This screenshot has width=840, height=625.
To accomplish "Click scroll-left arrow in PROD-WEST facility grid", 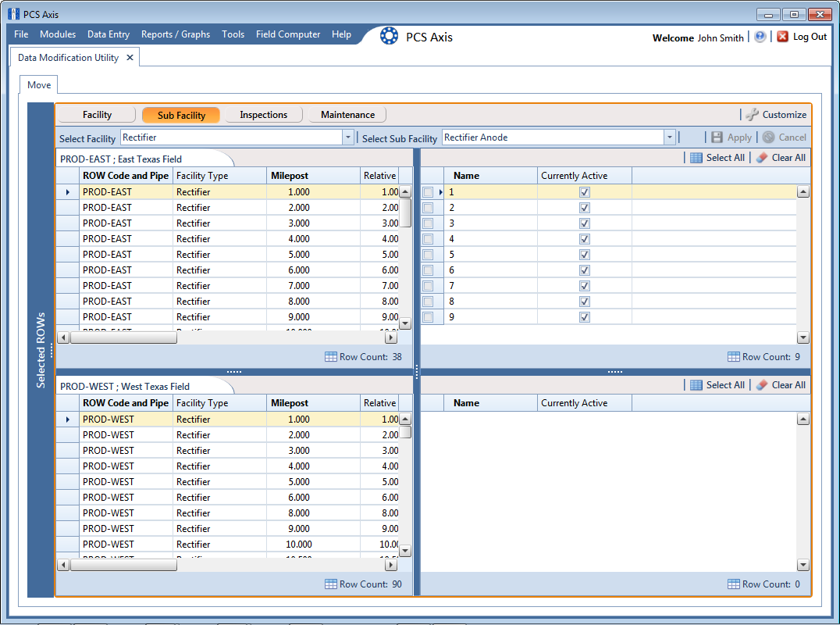I will point(63,564).
